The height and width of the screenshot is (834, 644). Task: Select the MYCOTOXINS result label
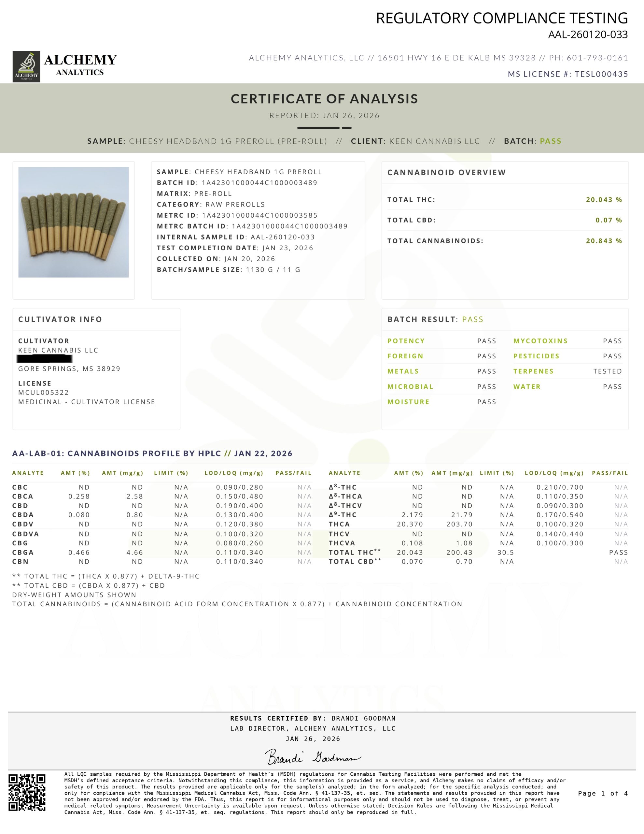[x=540, y=341]
